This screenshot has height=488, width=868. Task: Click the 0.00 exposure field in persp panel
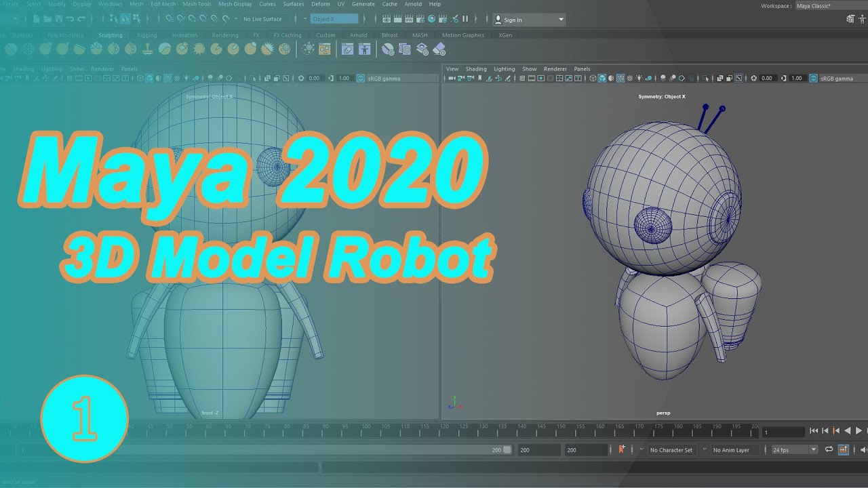click(768, 78)
